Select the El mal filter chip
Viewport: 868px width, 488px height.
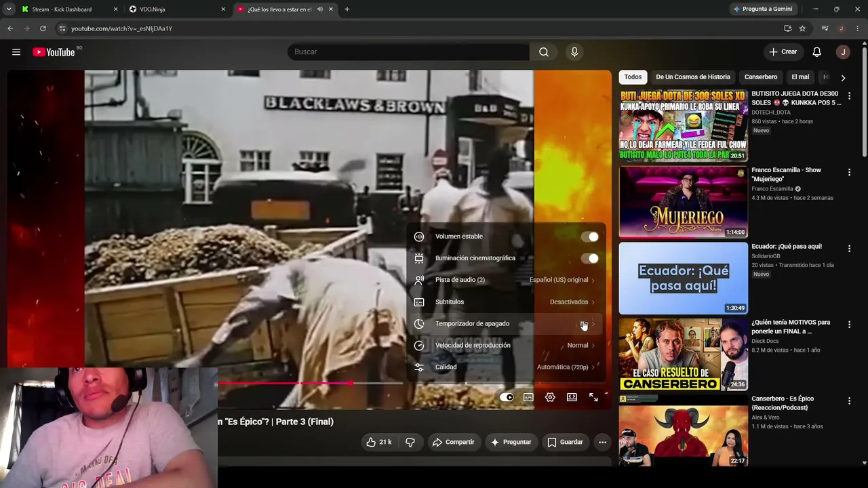[x=800, y=77]
